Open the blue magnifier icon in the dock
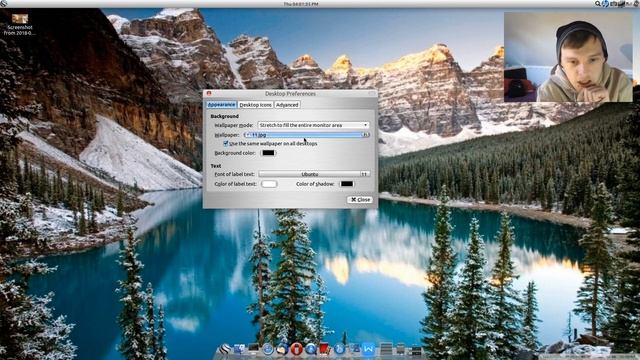This screenshot has height=360, width=640. [x=311, y=349]
